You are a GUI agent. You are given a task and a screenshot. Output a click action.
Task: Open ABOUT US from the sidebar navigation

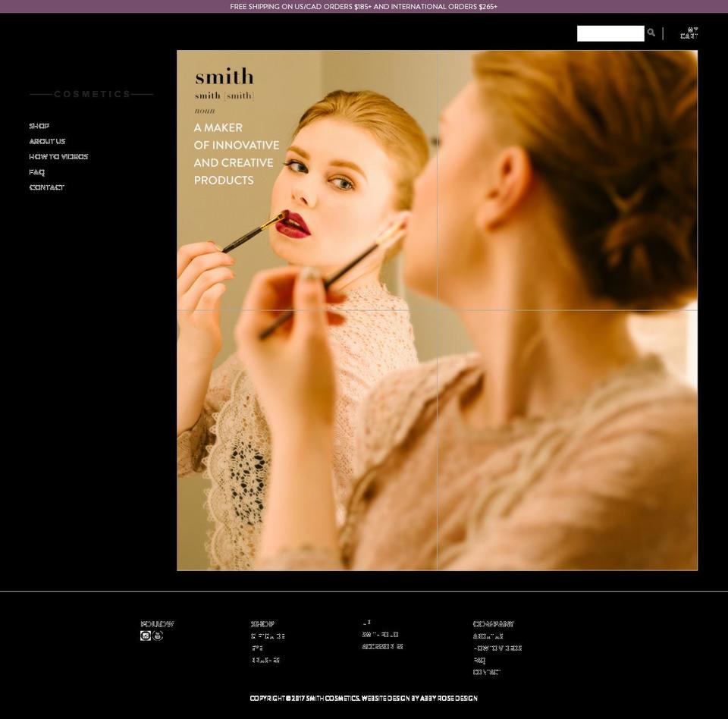tap(47, 141)
